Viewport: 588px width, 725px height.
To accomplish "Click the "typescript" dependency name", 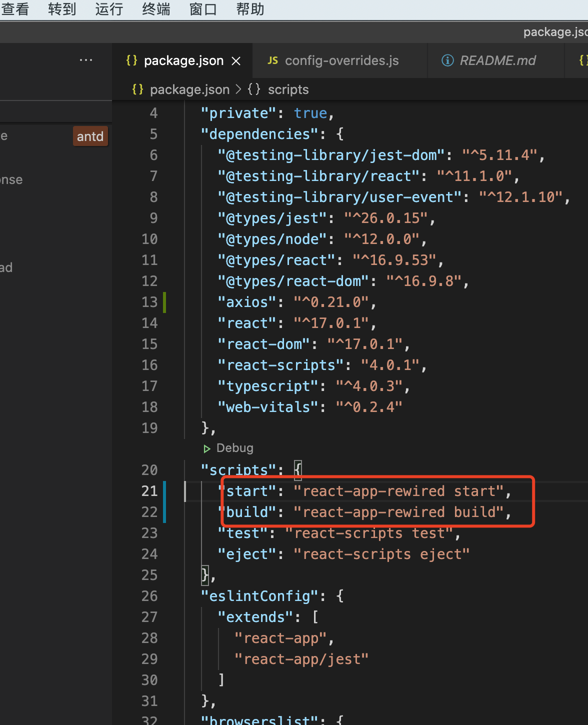I will click(x=268, y=386).
